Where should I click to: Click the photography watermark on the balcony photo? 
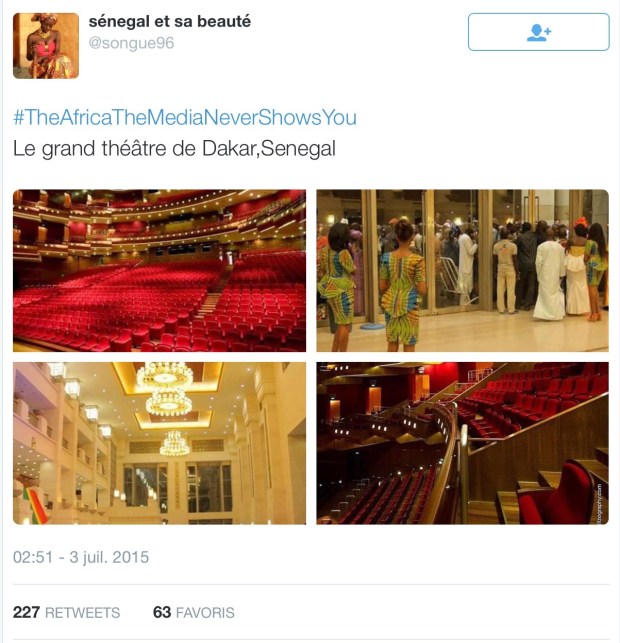[599, 503]
